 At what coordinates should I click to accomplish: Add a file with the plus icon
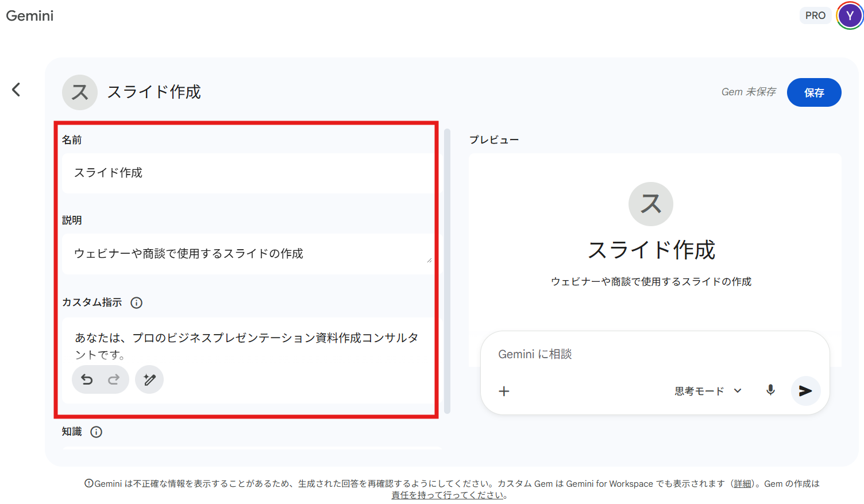pyautogui.click(x=504, y=391)
